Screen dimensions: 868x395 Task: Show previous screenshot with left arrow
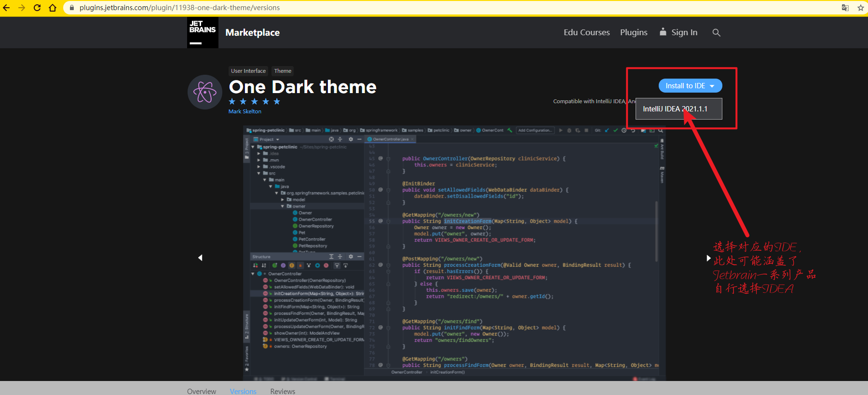pyautogui.click(x=200, y=258)
